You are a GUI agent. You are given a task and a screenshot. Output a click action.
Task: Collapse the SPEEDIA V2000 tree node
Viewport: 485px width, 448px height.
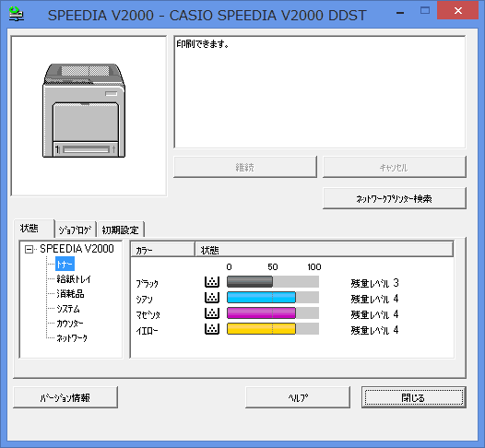click(29, 249)
